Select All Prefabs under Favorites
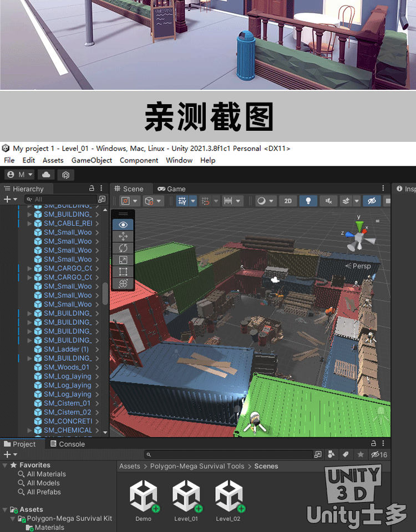Screen dimensions: 416x532 tap(44, 492)
